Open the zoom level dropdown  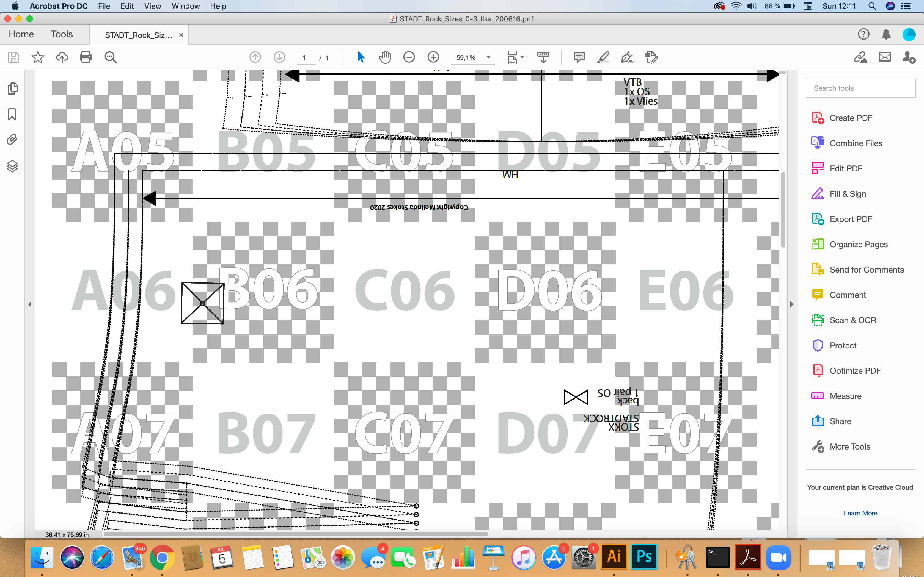click(488, 58)
